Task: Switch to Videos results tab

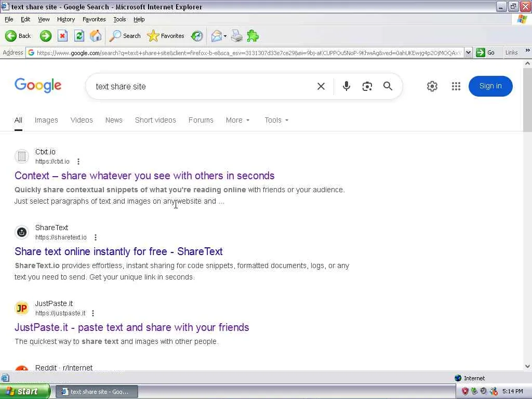Action: pos(82,120)
